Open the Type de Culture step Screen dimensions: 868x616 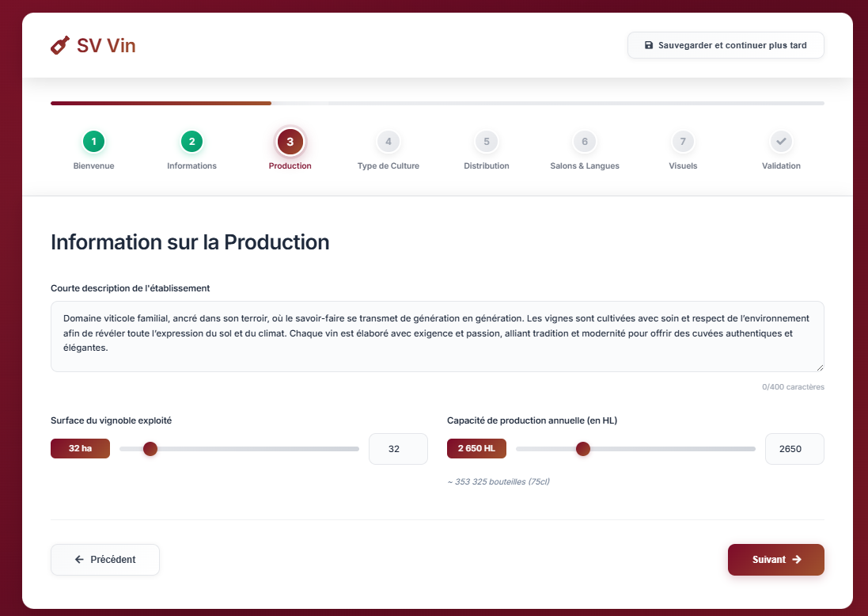point(388,141)
